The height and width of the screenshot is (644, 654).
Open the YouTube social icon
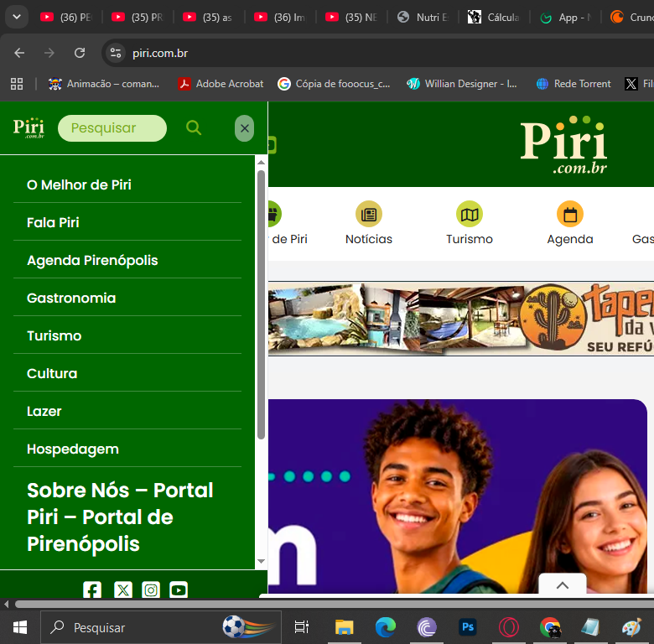pos(179,589)
